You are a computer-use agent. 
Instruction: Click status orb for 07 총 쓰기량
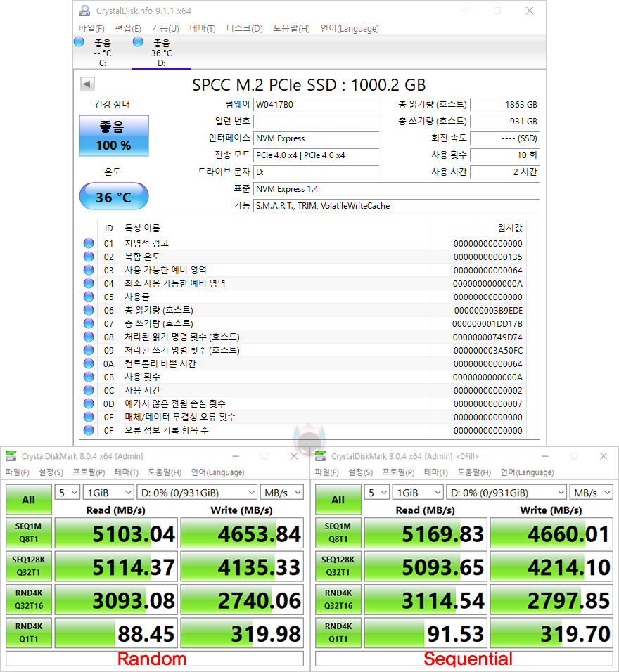tap(89, 323)
